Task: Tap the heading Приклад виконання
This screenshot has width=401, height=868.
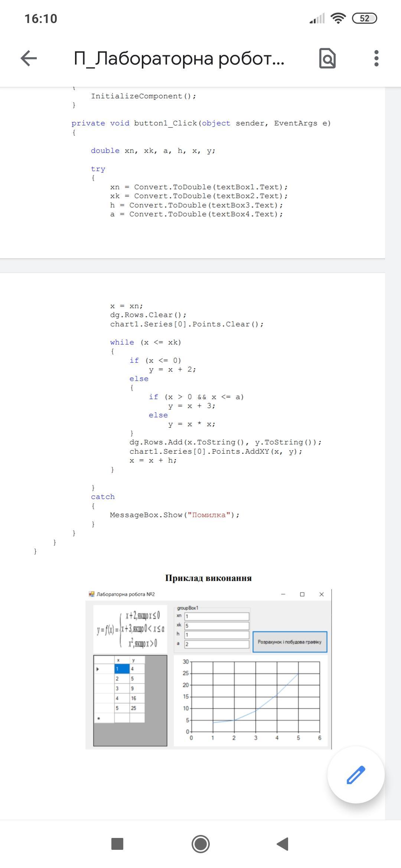Action: coord(208,578)
